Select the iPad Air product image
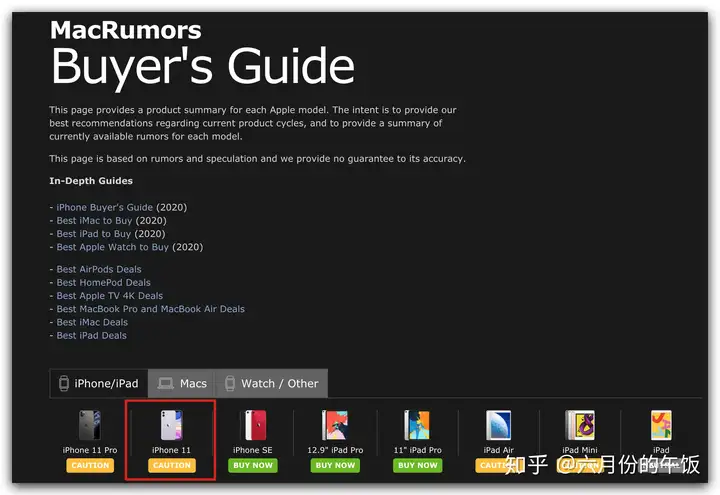 click(498, 425)
